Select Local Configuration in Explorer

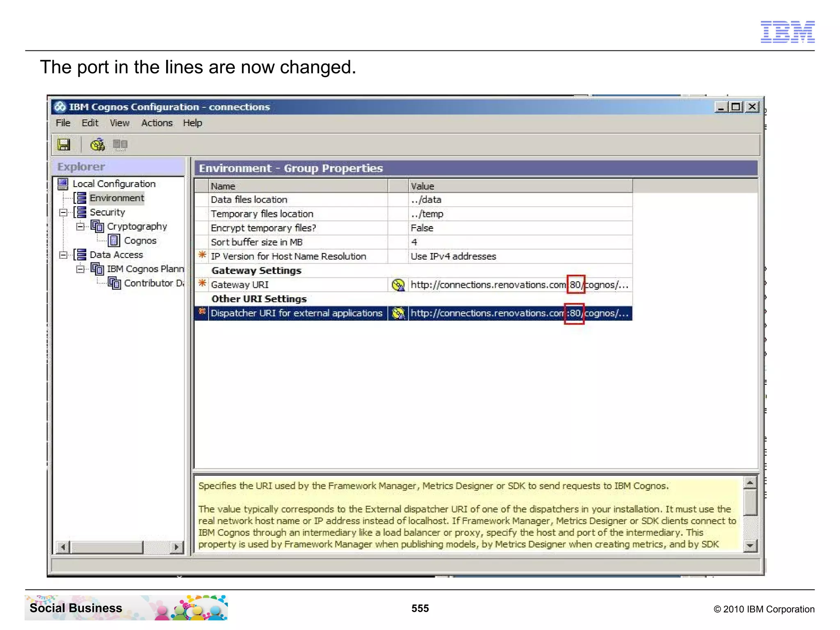(x=114, y=184)
